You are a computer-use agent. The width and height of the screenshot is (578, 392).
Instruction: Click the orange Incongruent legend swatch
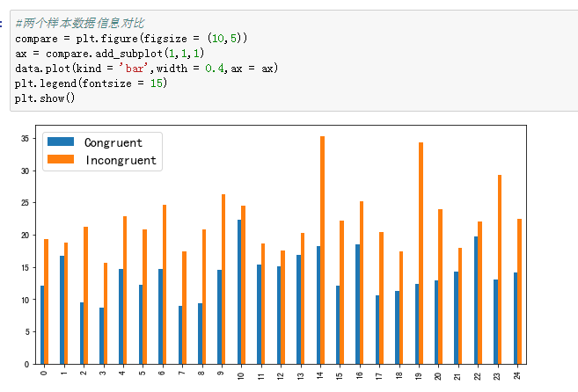coord(61,159)
